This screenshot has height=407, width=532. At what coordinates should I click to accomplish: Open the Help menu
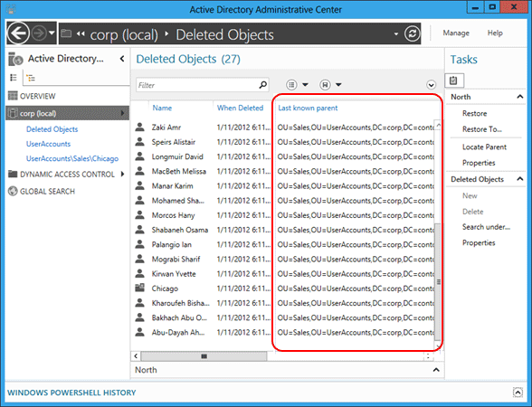tap(495, 33)
